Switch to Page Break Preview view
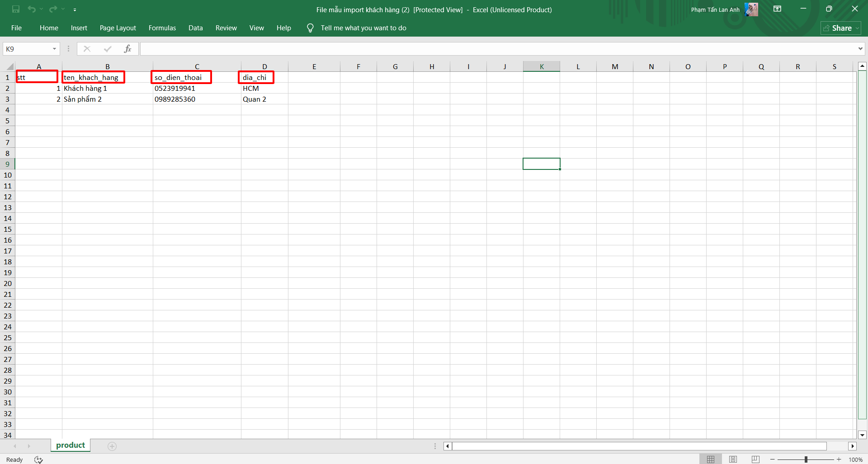Image resolution: width=868 pixels, height=464 pixels. tap(755, 459)
